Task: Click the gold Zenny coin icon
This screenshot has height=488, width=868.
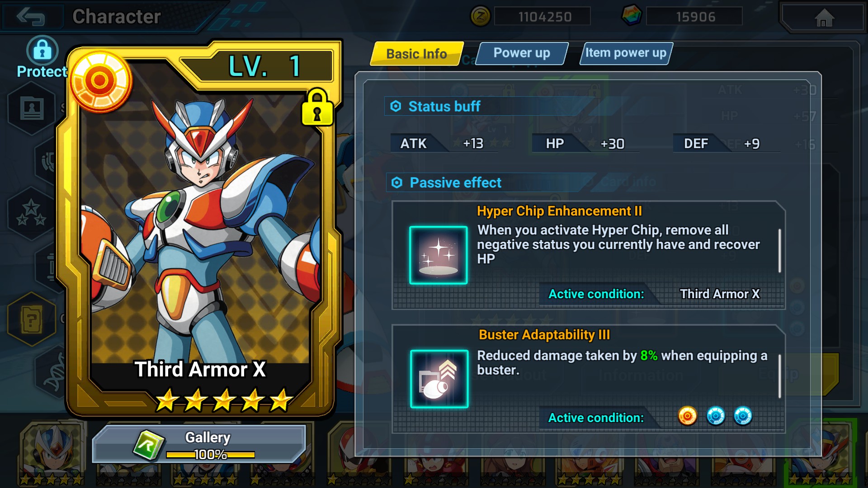Action: [x=480, y=17]
